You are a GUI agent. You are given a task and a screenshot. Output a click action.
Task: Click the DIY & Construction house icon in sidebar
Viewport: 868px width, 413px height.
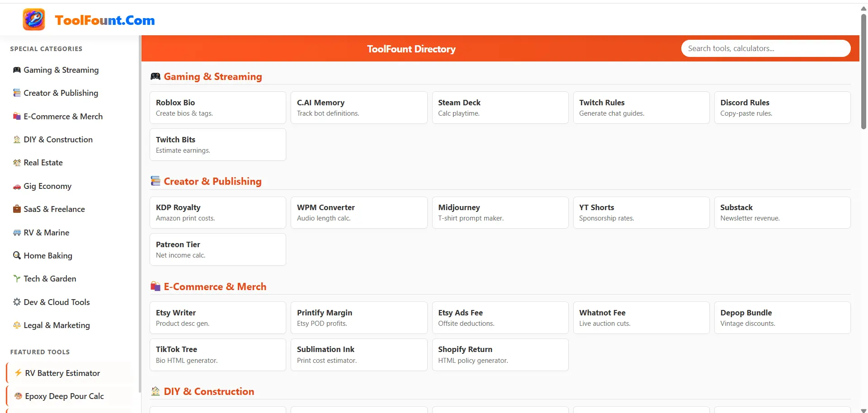click(17, 140)
